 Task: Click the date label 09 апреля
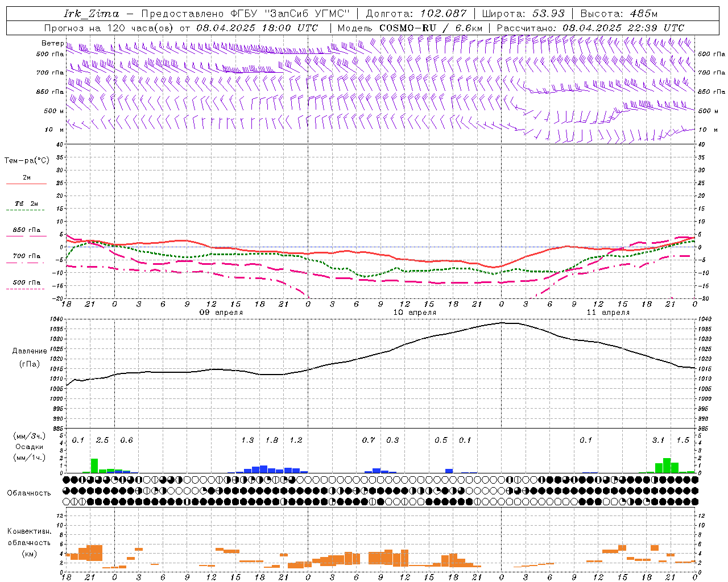221,313
